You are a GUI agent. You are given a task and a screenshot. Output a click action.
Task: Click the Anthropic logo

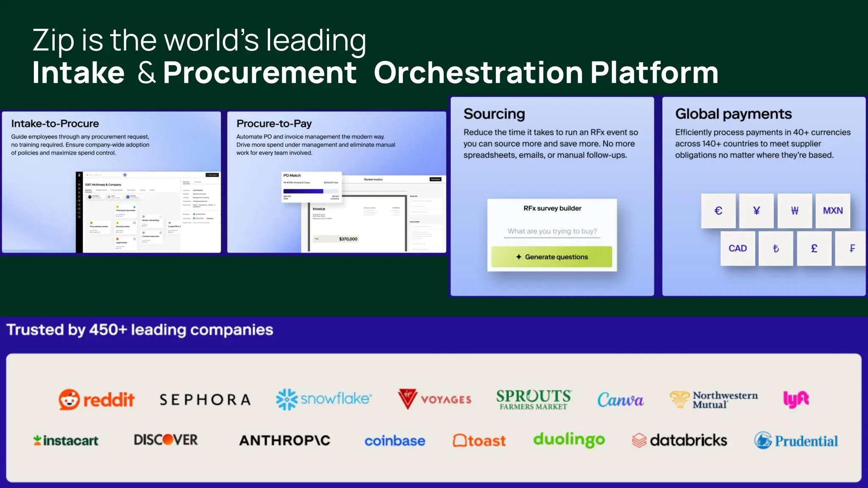point(285,440)
